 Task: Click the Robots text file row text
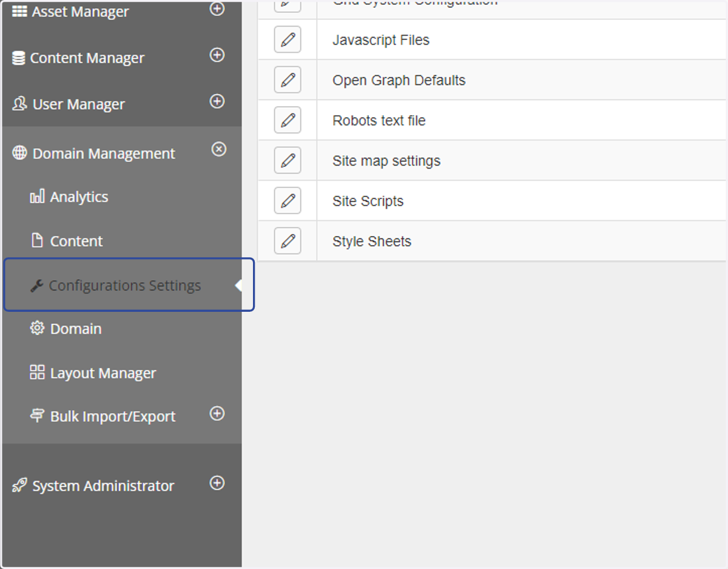[x=379, y=121]
